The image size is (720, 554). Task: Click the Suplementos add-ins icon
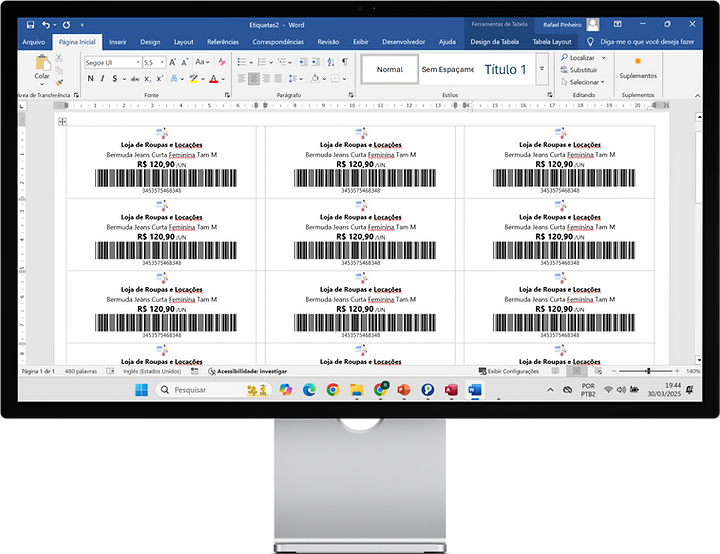[x=637, y=66]
